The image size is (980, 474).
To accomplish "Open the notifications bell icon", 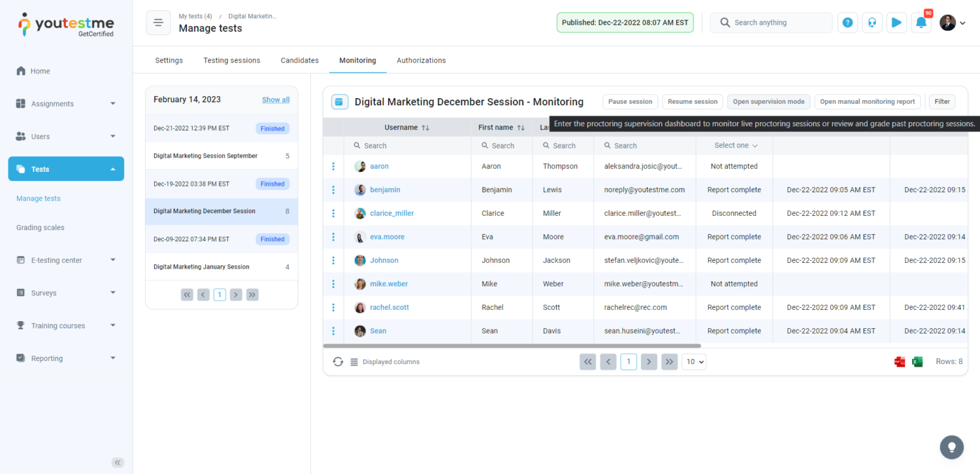I will tap(921, 22).
